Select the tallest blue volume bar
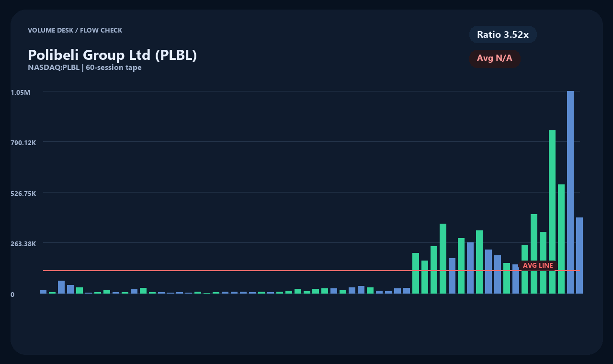 pyautogui.click(x=570, y=192)
